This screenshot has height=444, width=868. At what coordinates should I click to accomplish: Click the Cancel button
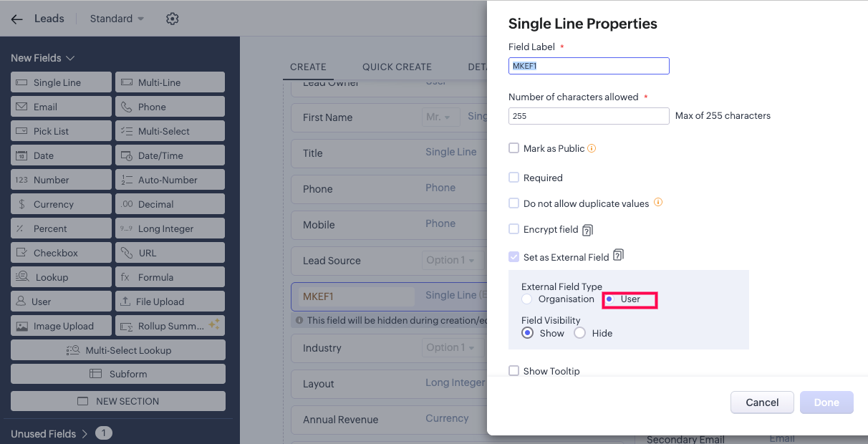point(762,402)
